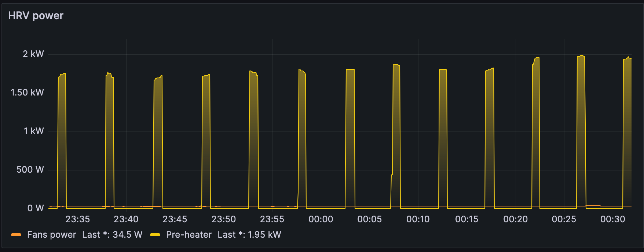The height and width of the screenshot is (252, 644).
Task: Click the 2 kW y-axis label
Action: point(33,54)
